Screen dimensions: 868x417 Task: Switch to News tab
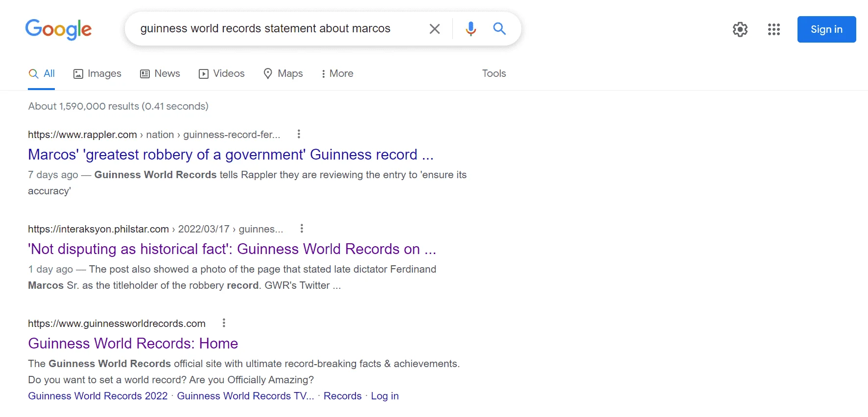tap(160, 73)
